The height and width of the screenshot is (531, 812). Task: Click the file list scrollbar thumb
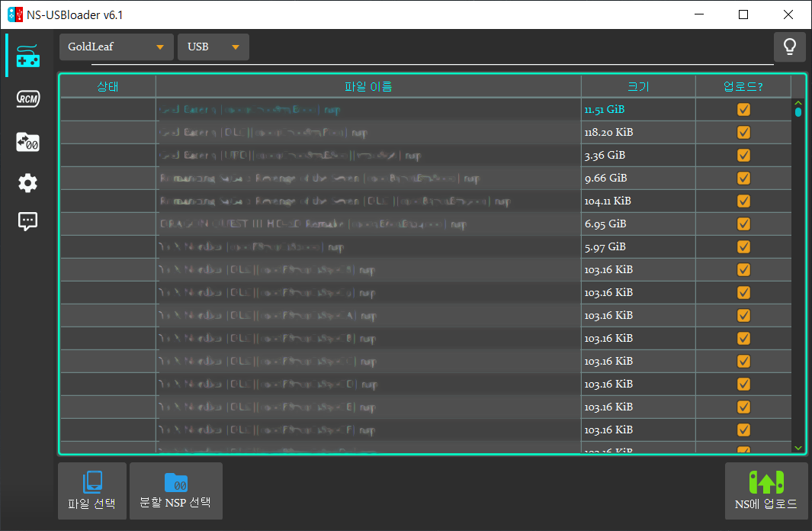click(798, 112)
